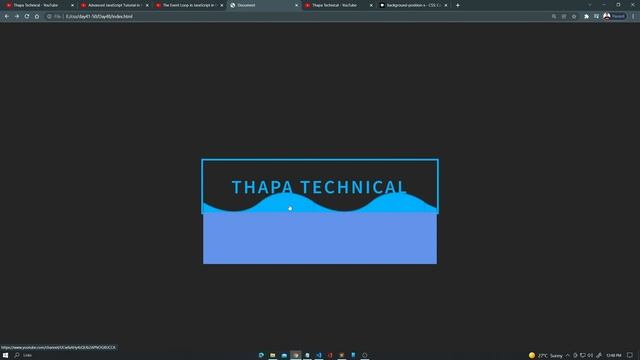Open the volume control in system tray
Viewport: 640px width, 360px height.
(x=590, y=356)
